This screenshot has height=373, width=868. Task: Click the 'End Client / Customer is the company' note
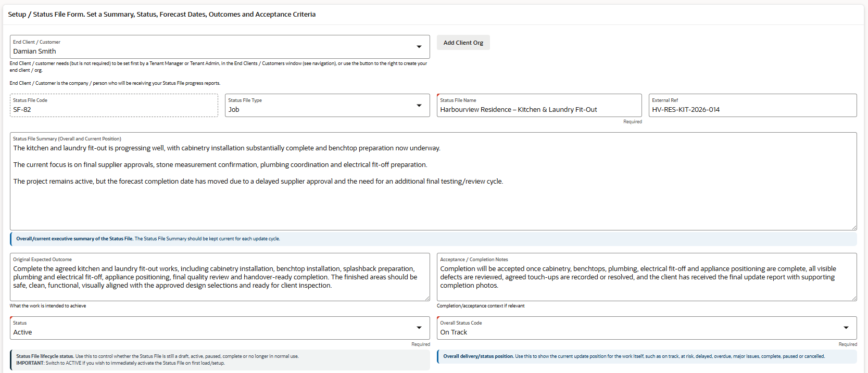[115, 83]
